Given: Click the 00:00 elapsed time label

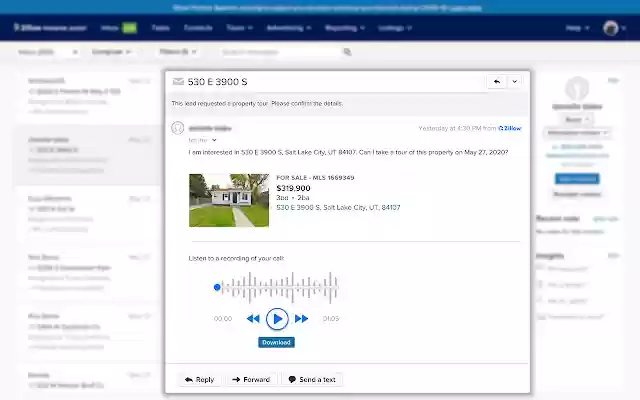Looking at the screenshot, I should (223, 319).
